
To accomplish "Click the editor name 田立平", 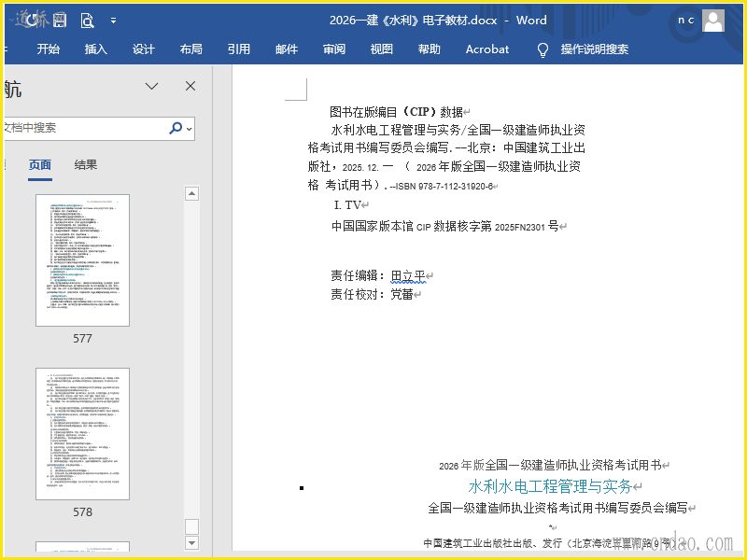I will coord(408,276).
